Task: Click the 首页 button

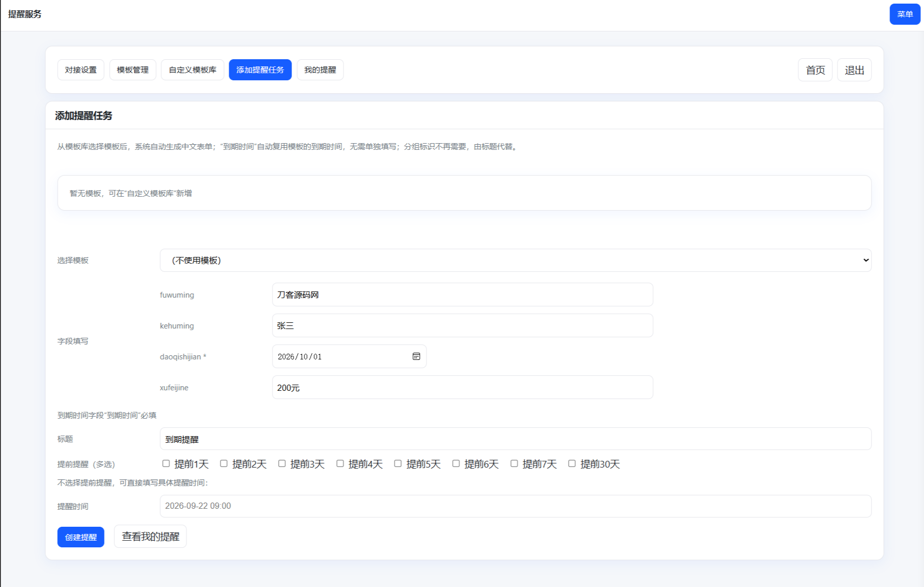Action: [815, 70]
